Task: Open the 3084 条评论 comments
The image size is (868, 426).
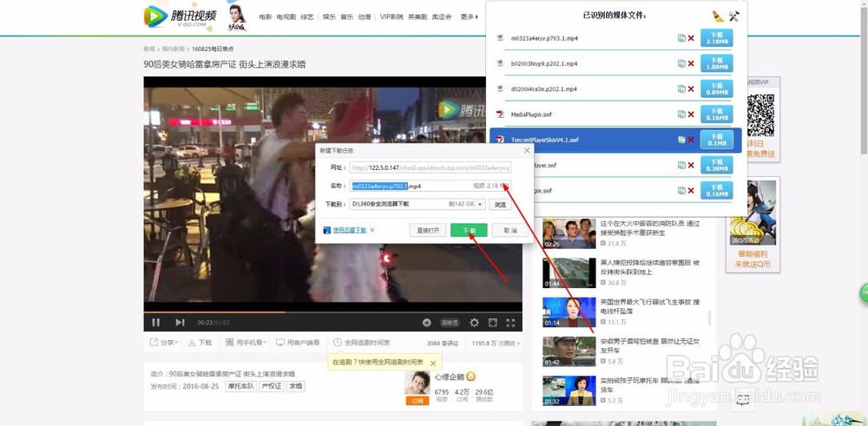Action: point(443,343)
